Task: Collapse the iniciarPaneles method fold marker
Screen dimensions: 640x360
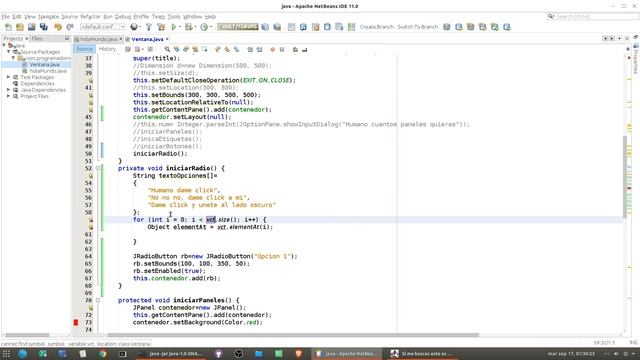Action: coord(98,300)
